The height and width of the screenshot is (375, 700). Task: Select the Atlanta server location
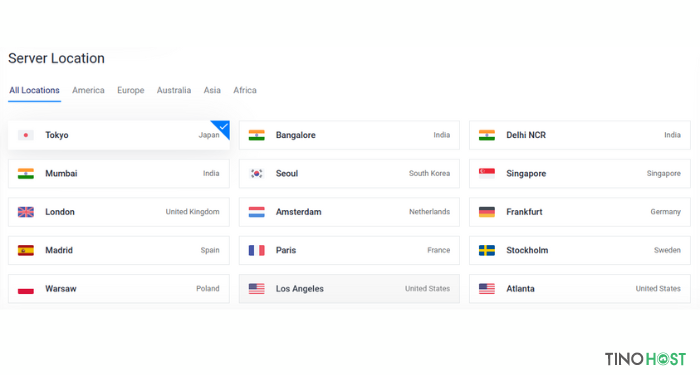[579, 289]
